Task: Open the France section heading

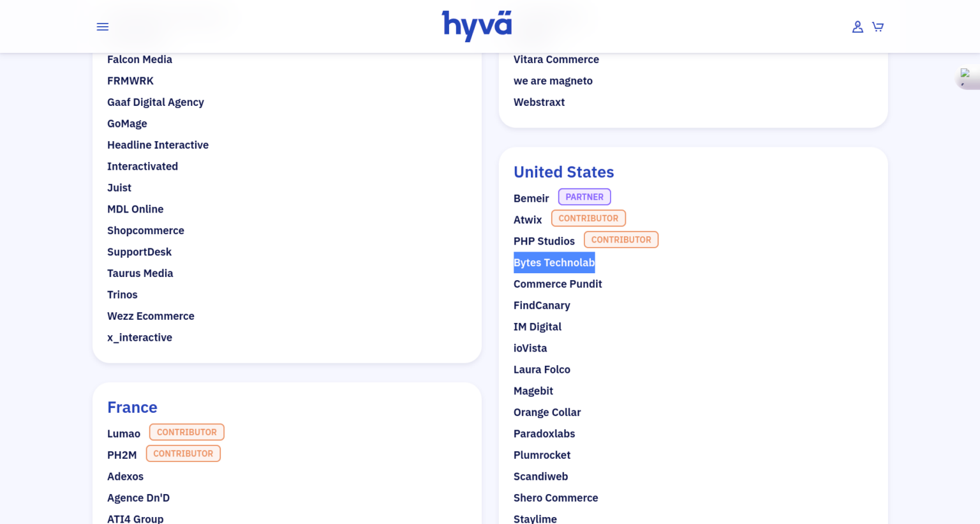Action: (132, 407)
